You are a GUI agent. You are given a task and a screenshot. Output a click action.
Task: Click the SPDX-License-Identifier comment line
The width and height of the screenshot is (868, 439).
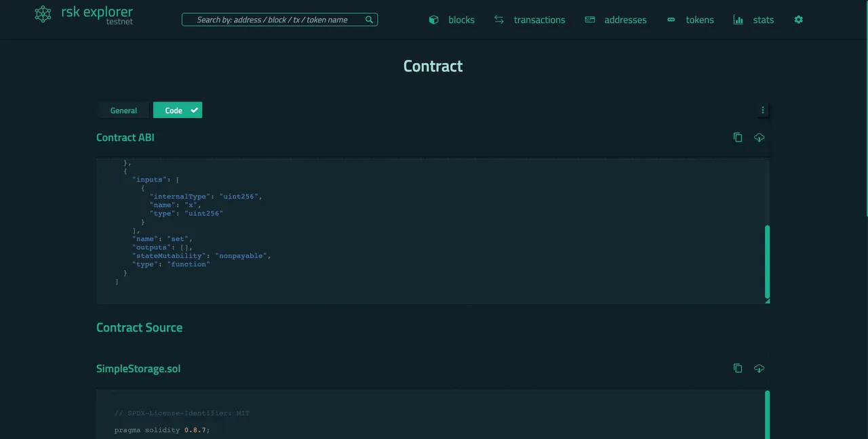click(182, 413)
